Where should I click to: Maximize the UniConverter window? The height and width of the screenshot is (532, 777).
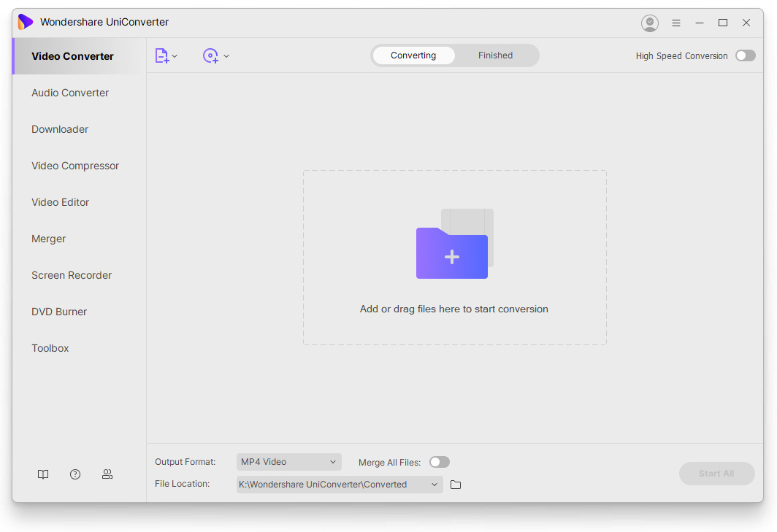tap(723, 23)
